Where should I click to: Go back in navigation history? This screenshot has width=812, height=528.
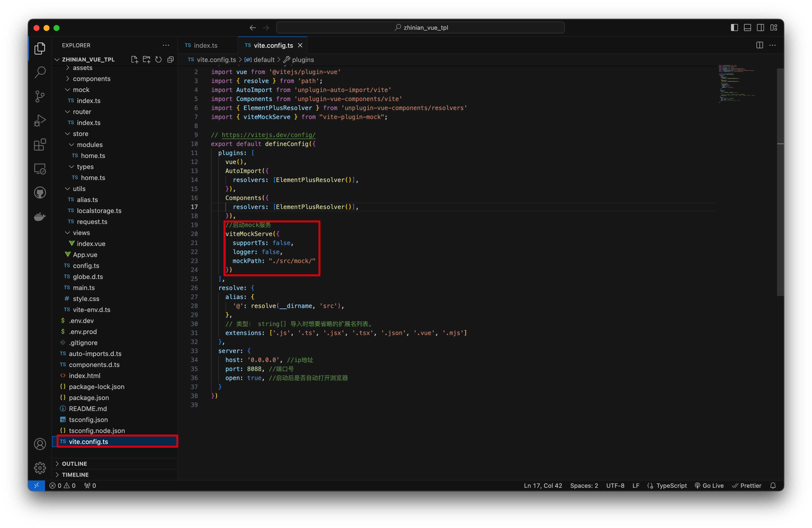[x=252, y=28]
